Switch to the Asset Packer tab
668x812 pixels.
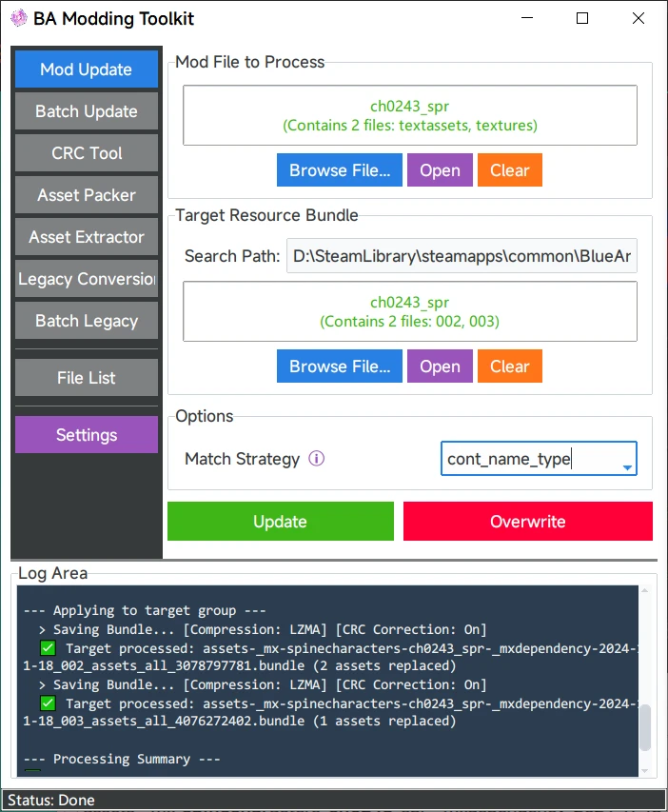click(87, 195)
